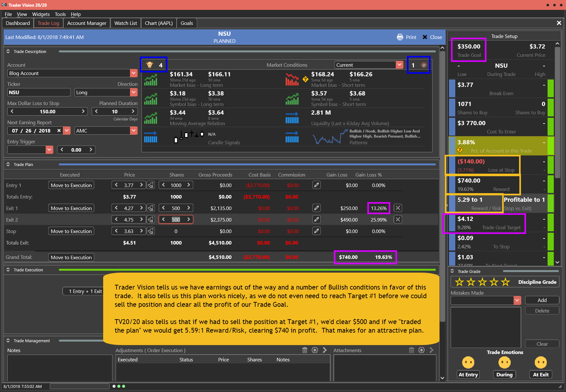Click the Attachments add plus icon
The width and height of the screenshot is (566, 392).
point(422,350)
